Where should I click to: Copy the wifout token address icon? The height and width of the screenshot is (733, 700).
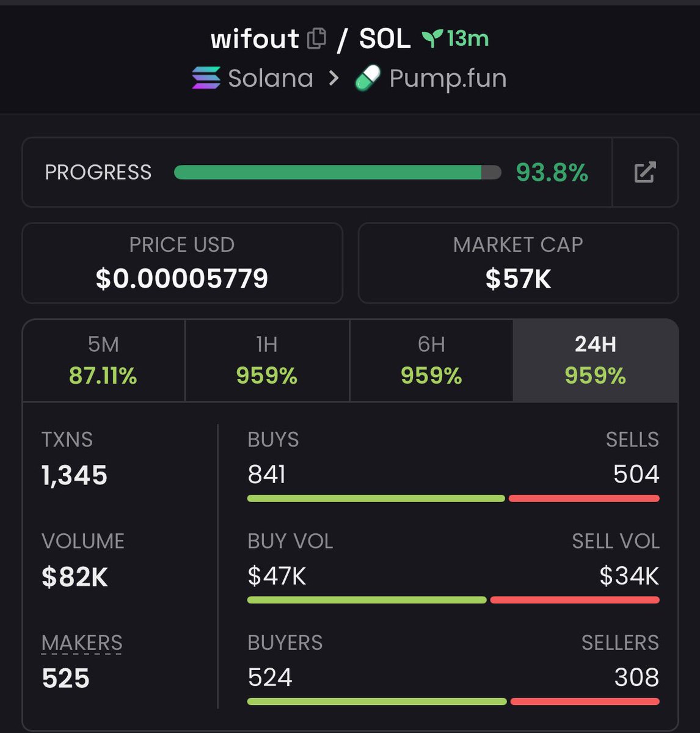click(316, 39)
